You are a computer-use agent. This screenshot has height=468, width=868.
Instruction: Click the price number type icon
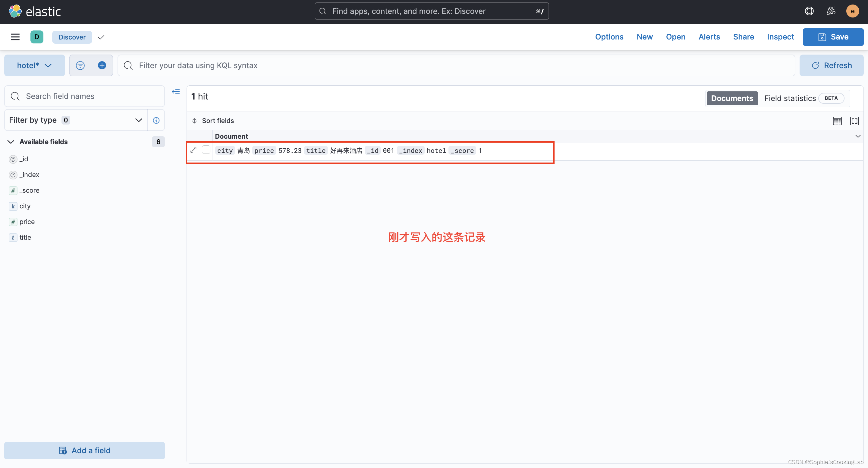tap(13, 222)
